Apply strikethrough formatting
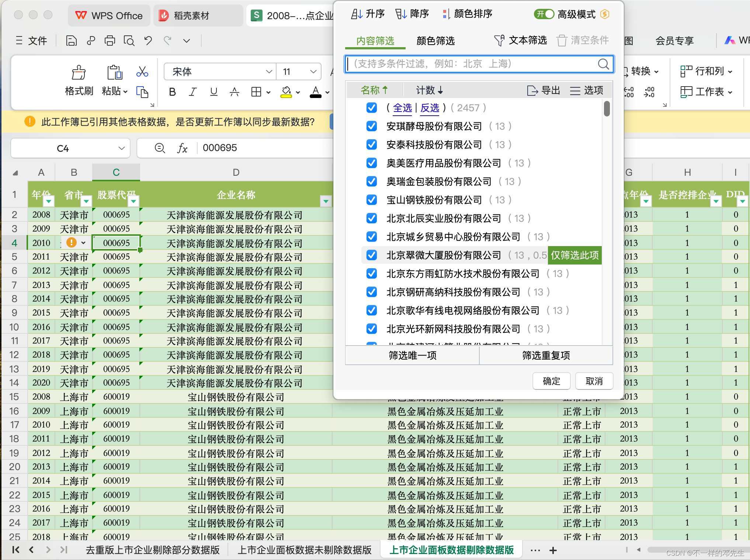Image resolution: width=750 pixels, height=560 pixels. point(234,92)
